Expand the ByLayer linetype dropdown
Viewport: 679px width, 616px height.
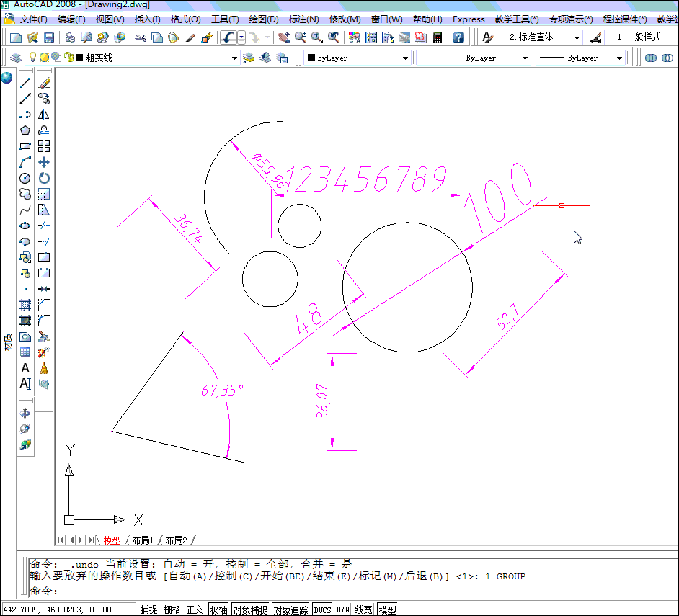[525, 58]
